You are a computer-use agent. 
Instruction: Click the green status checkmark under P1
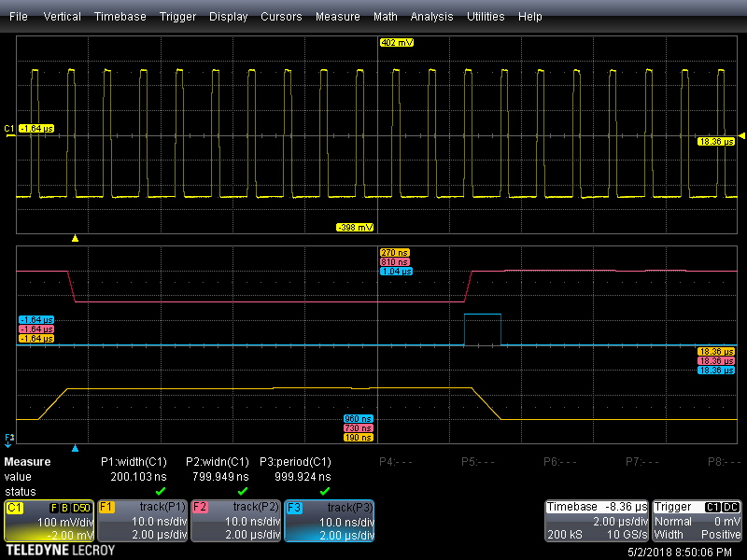(160, 491)
